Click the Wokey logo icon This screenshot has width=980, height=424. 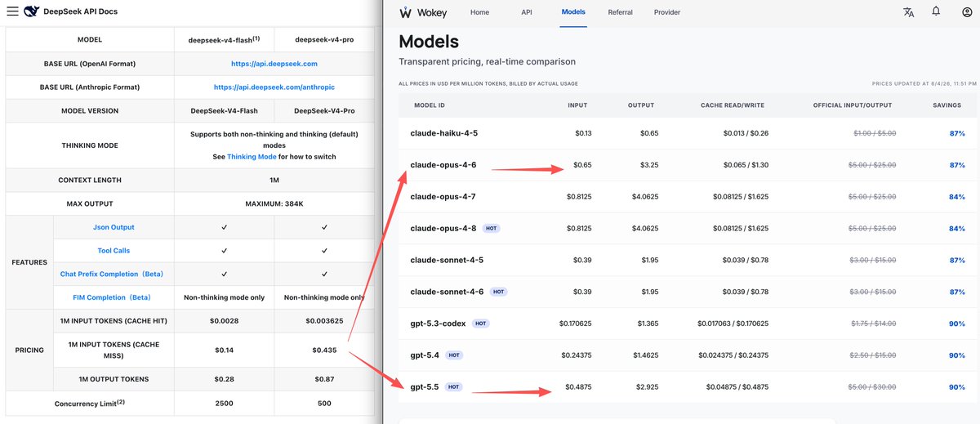405,12
